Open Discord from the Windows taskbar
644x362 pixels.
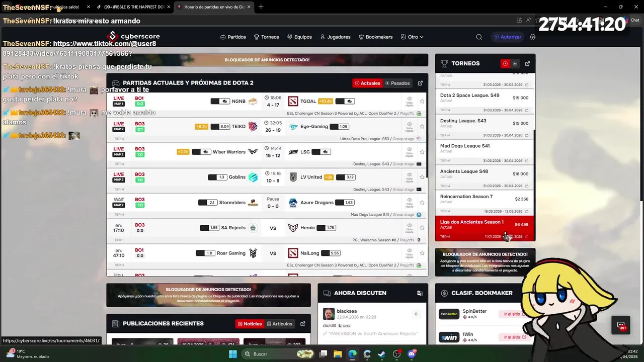[412, 354]
